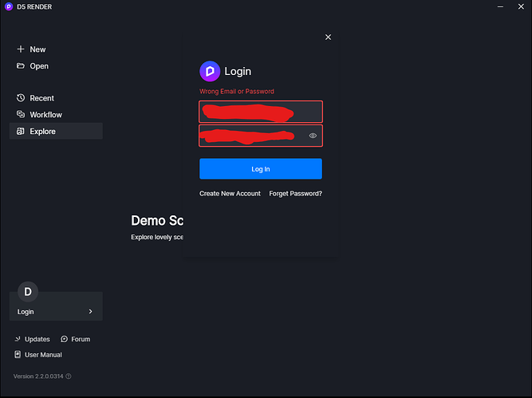532x398 pixels.
Task: Click the Explore lovely sce subtitle text
Action: click(157, 237)
